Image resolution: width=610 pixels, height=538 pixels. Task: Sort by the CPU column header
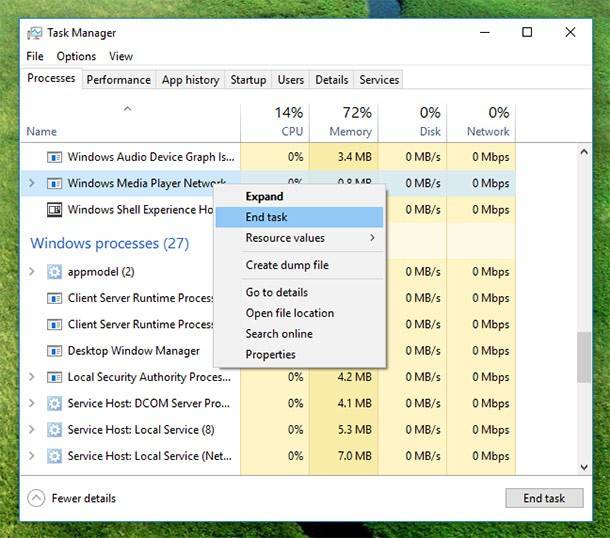(x=275, y=123)
